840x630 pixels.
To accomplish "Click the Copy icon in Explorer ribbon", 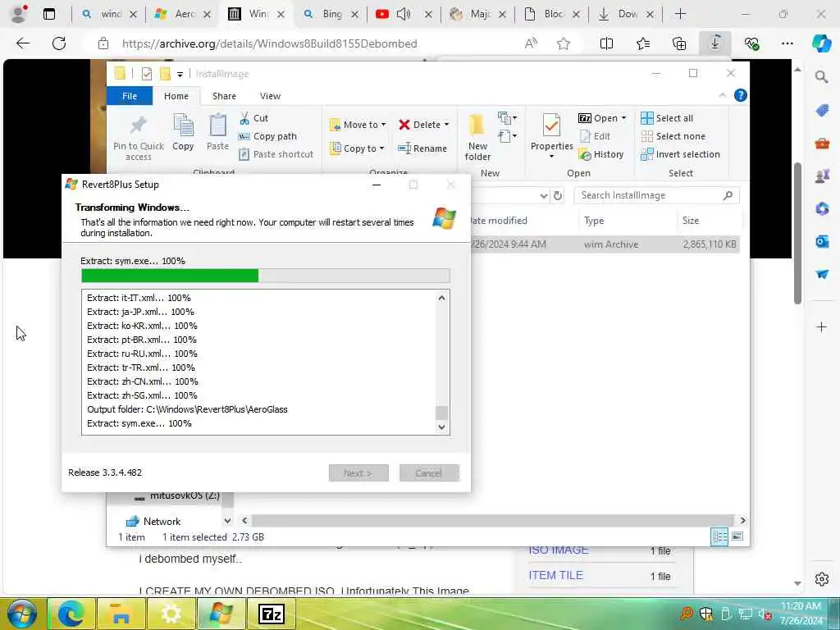I will [x=183, y=132].
